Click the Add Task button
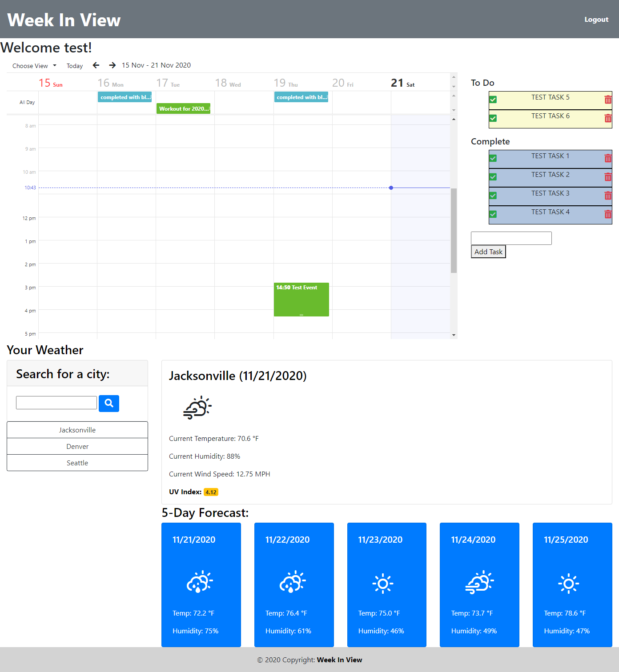 point(488,252)
